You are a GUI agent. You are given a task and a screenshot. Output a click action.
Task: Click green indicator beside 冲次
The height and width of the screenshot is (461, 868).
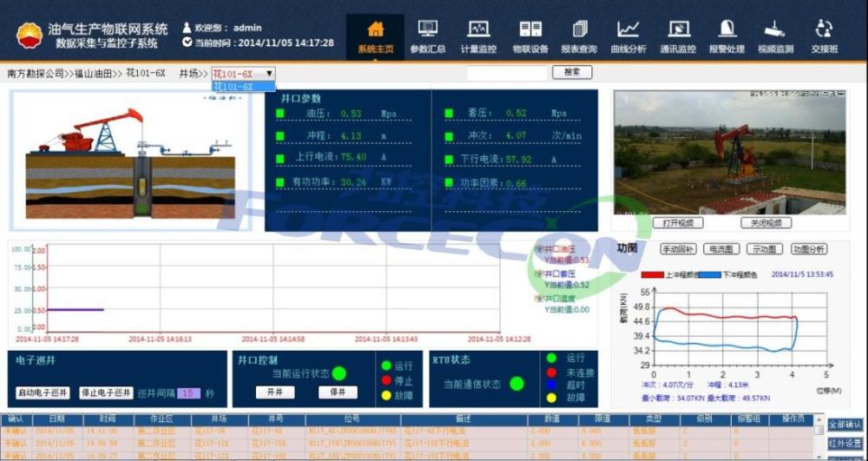[449, 135]
